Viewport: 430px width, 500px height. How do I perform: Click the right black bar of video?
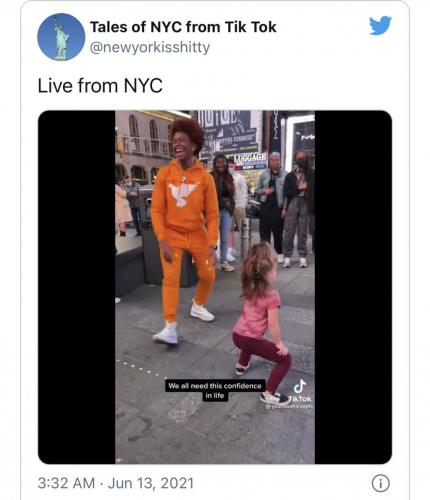pos(353,287)
